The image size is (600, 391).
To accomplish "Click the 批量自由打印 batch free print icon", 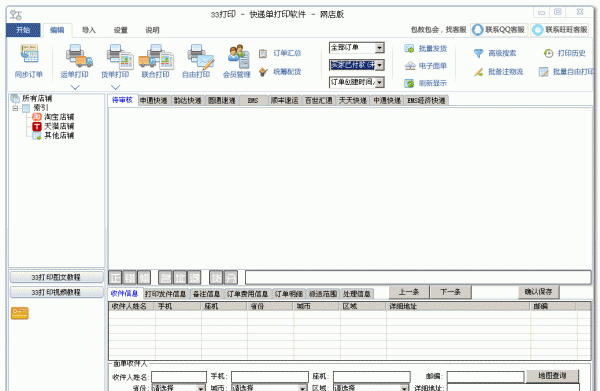I will pos(543,72).
